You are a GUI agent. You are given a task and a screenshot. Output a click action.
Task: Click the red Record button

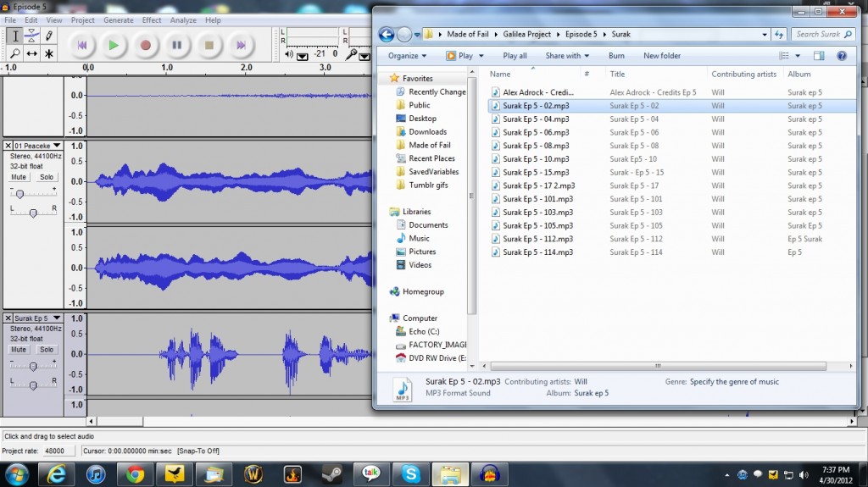(x=146, y=46)
